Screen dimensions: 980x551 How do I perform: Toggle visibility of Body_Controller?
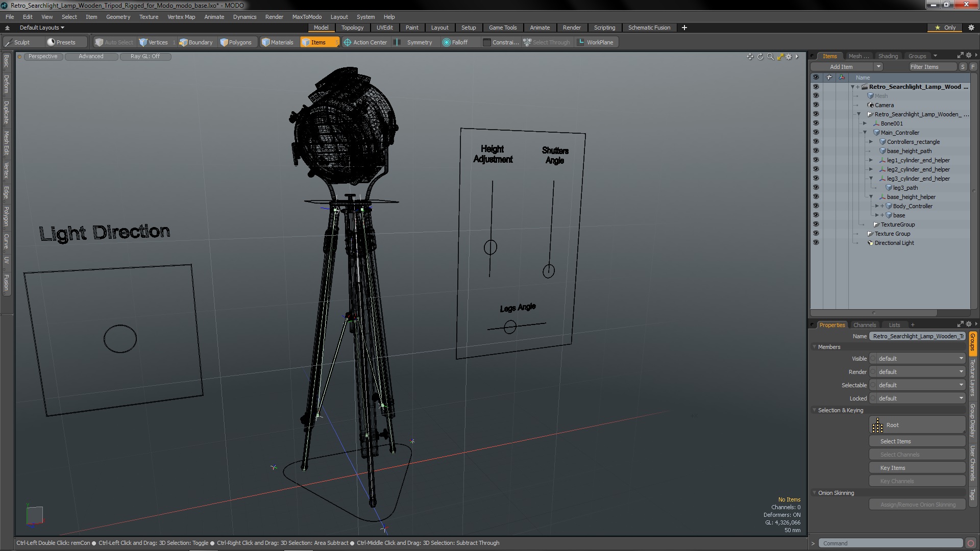pos(816,206)
